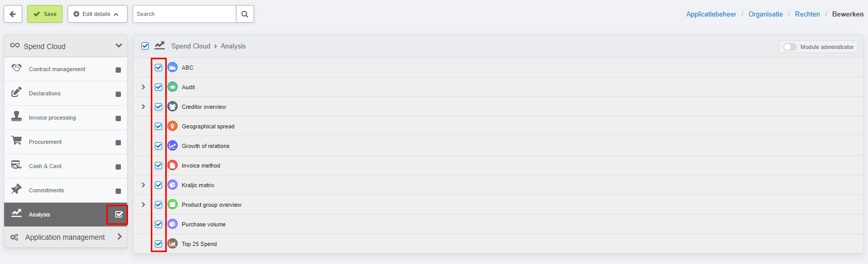Open the Procurement sidebar item
868x264 pixels.
pos(66,142)
